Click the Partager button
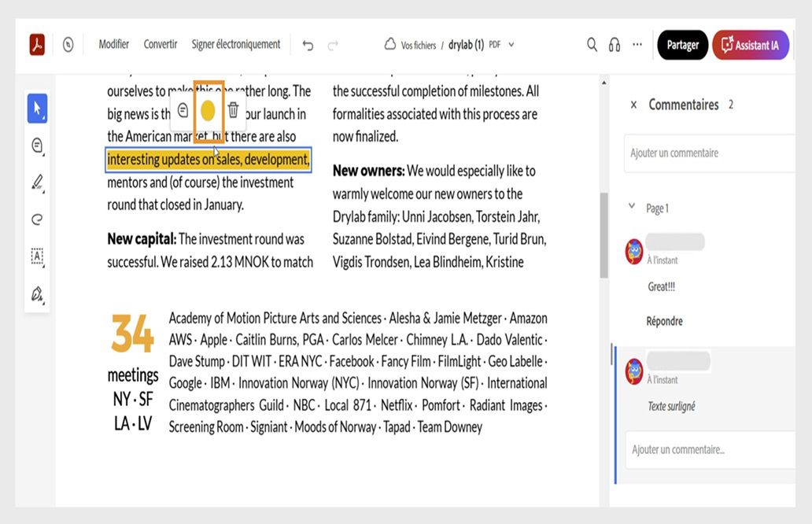Viewport: 812px width, 524px height. [x=681, y=45]
